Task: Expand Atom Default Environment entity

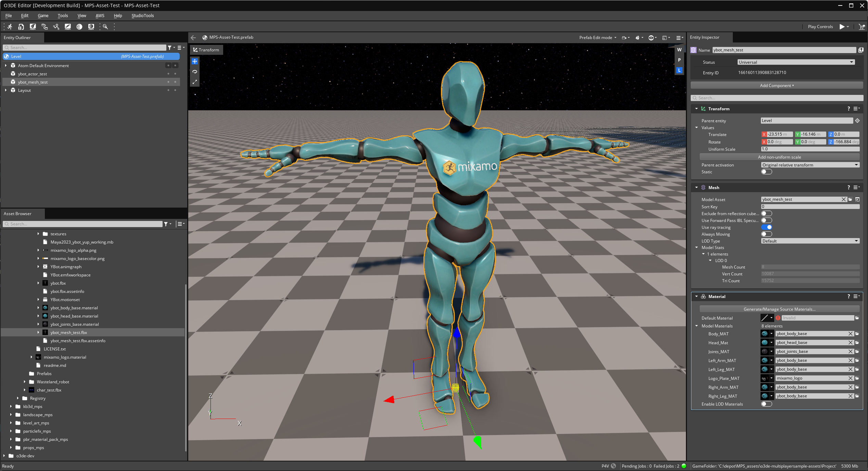Action: point(6,65)
